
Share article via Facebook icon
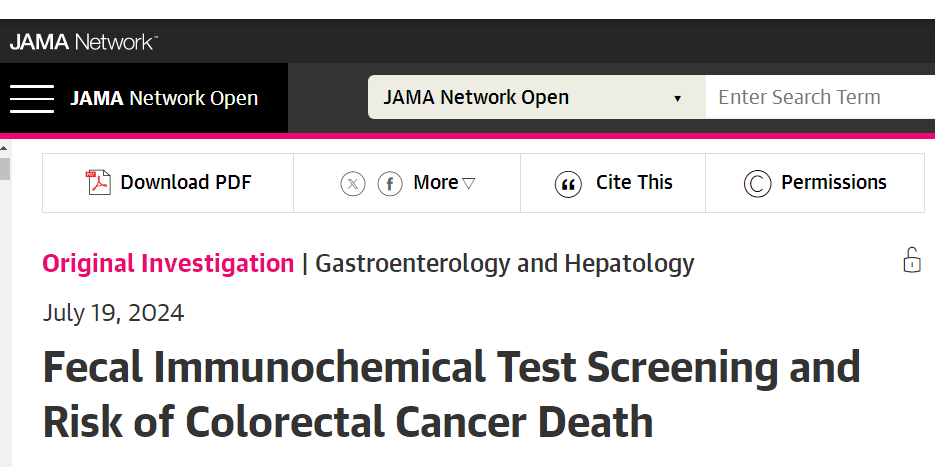tap(390, 183)
